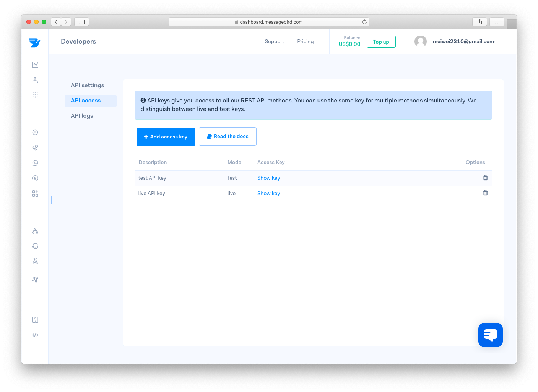Switch to API settings tab
Image resolution: width=538 pixels, height=392 pixels.
[87, 85]
